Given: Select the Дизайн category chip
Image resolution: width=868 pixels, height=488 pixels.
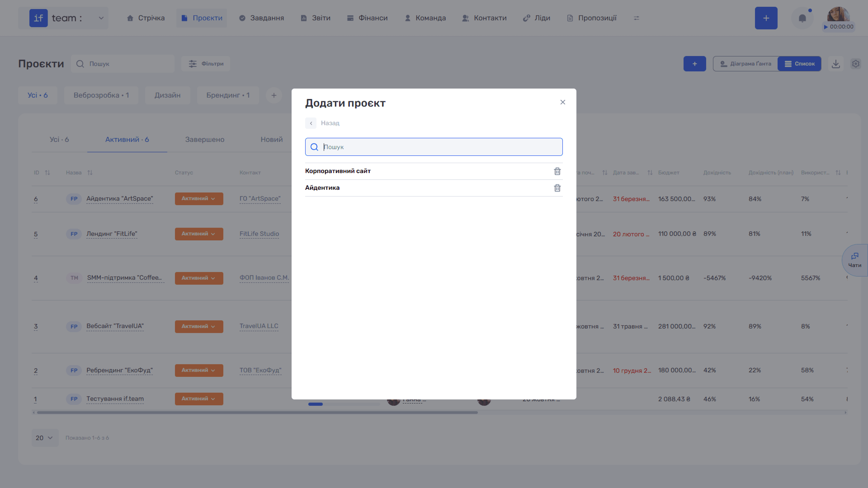Looking at the screenshot, I should (x=167, y=95).
